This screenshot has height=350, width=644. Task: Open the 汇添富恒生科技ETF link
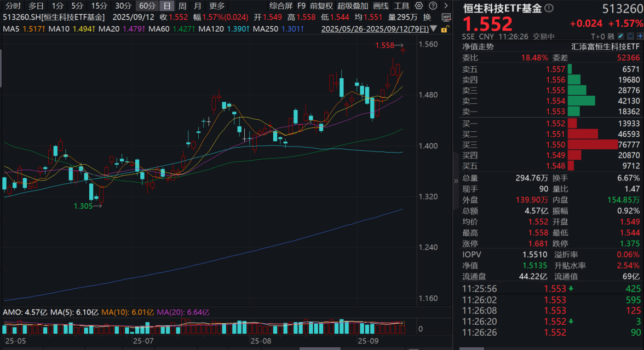pos(607,47)
